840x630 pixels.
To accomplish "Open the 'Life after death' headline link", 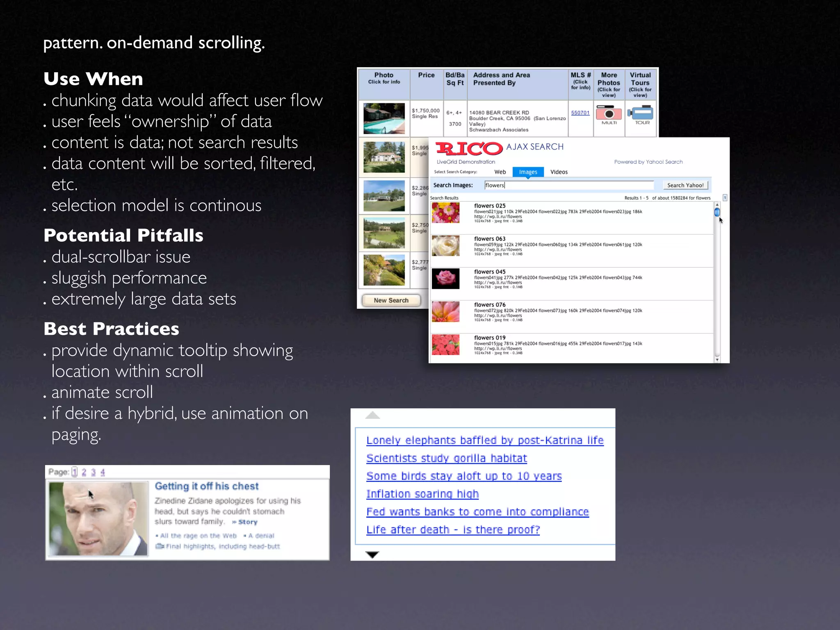I will click(453, 530).
